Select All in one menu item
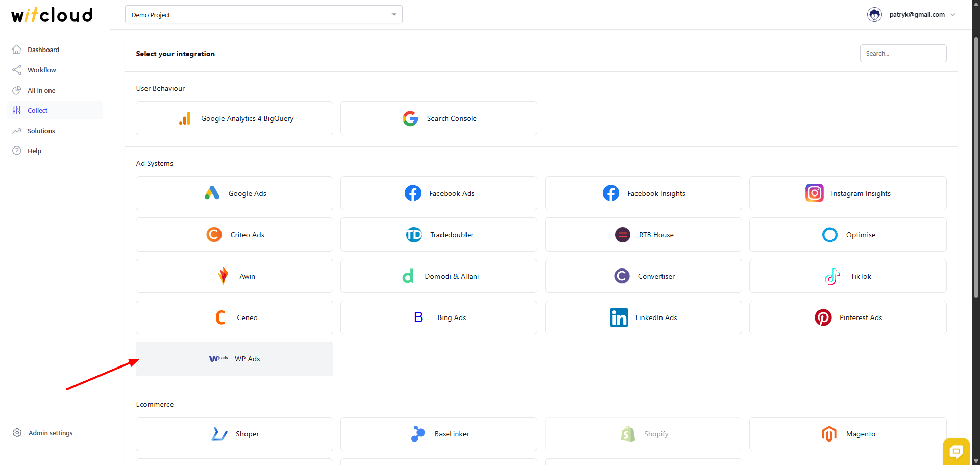Image resolution: width=980 pixels, height=465 pixels. point(41,90)
